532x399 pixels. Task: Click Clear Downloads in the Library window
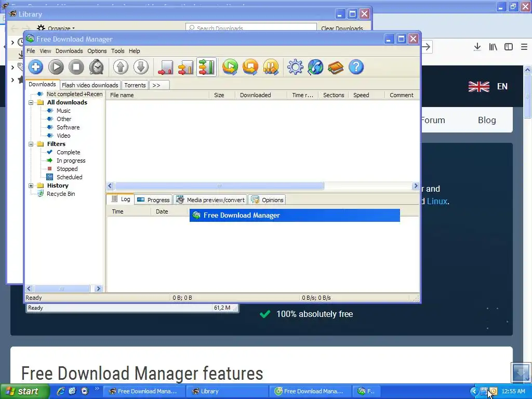click(342, 28)
